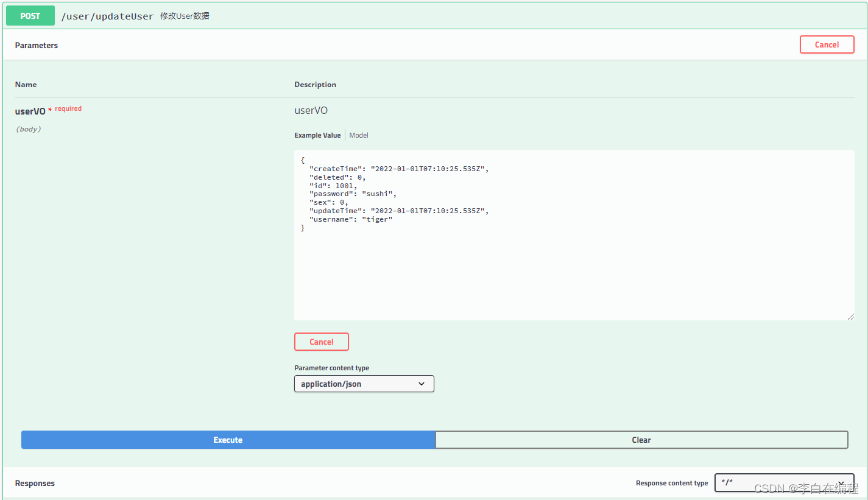Click the green POST method badge
Viewport: 868px width, 500px height.
pyautogui.click(x=30, y=16)
